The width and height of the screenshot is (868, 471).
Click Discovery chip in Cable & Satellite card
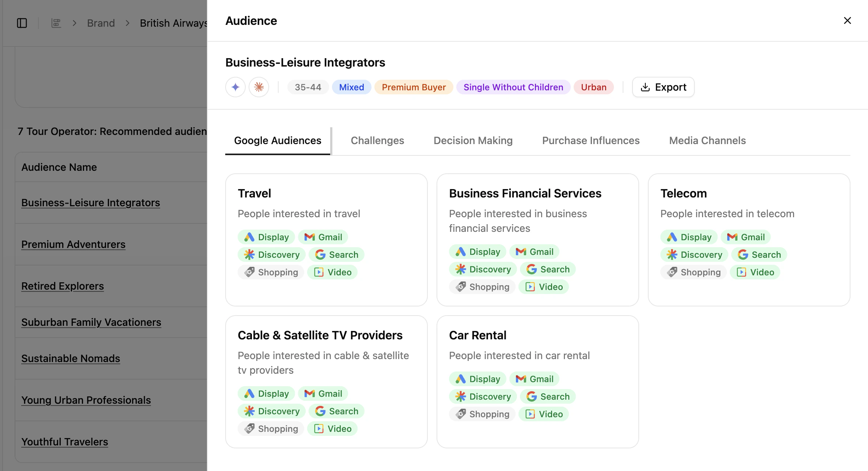[x=272, y=411]
